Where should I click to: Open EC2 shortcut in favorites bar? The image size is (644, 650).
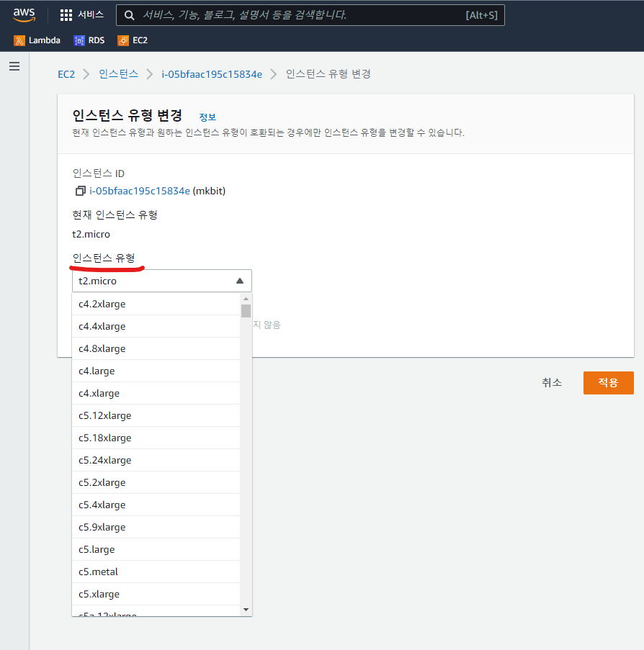point(133,40)
